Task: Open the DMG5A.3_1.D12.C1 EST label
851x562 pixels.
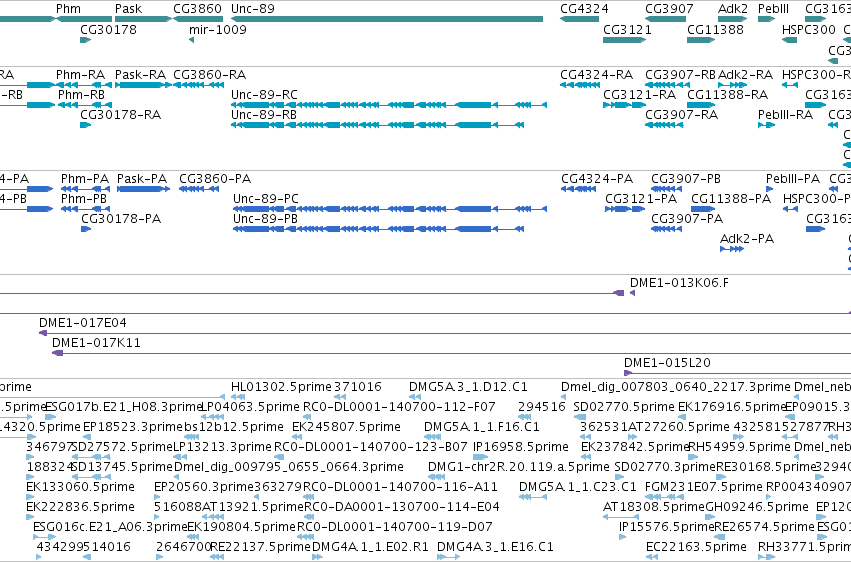Action: pos(468,387)
